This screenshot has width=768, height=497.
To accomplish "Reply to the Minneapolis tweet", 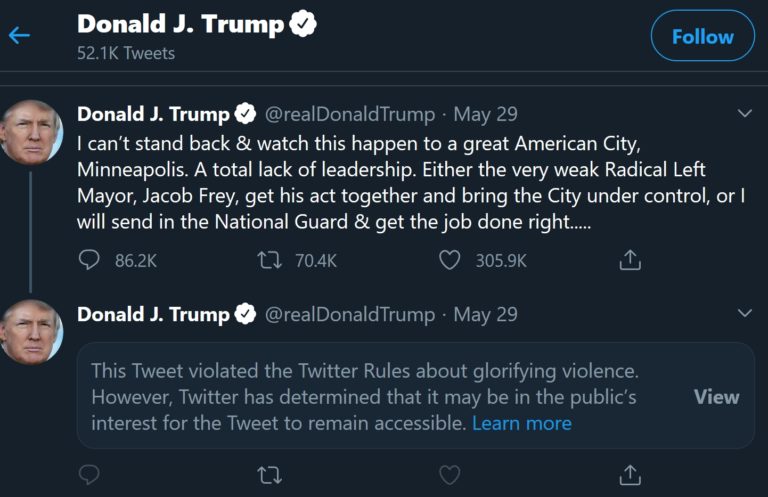I will (x=90, y=260).
